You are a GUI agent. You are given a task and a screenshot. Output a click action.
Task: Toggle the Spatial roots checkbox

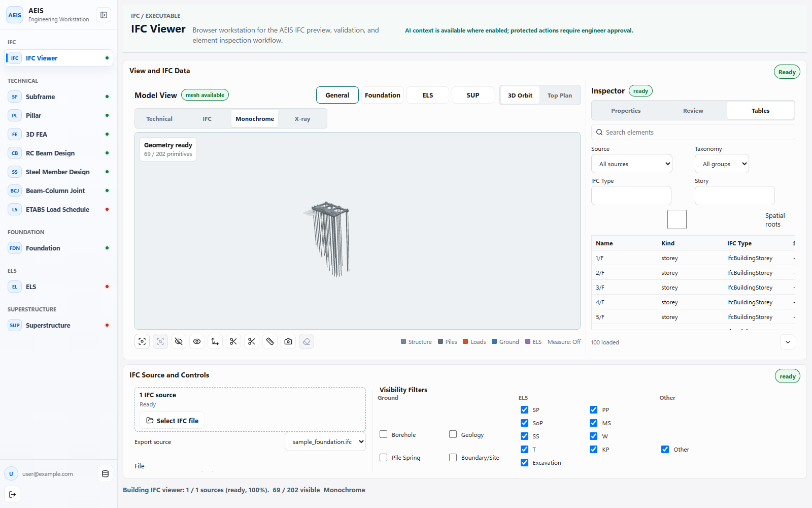pyautogui.click(x=677, y=219)
